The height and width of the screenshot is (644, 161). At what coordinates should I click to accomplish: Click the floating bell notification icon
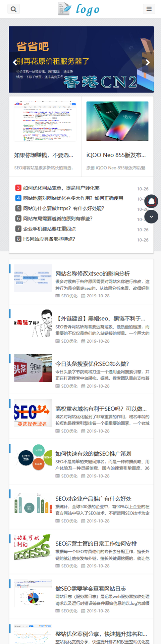pyautogui.click(x=151, y=201)
